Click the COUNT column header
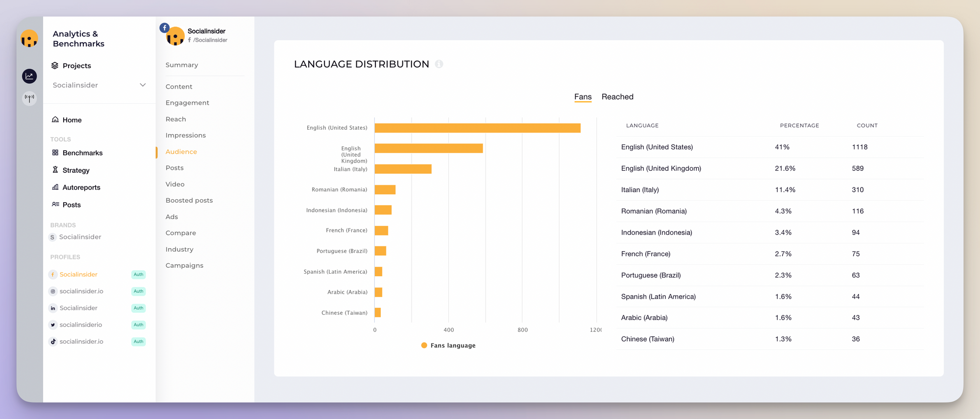Viewport: 980px width, 419px height. click(x=867, y=126)
